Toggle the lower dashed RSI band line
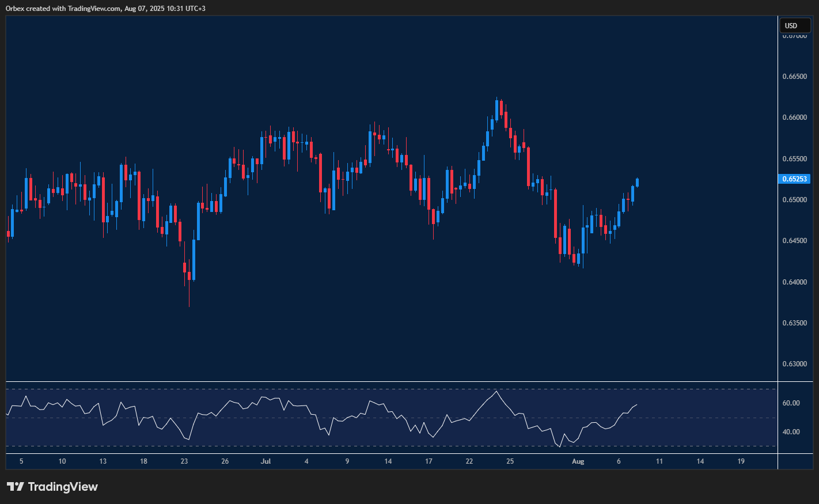The width and height of the screenshot is (819, 504). point(346,445)
